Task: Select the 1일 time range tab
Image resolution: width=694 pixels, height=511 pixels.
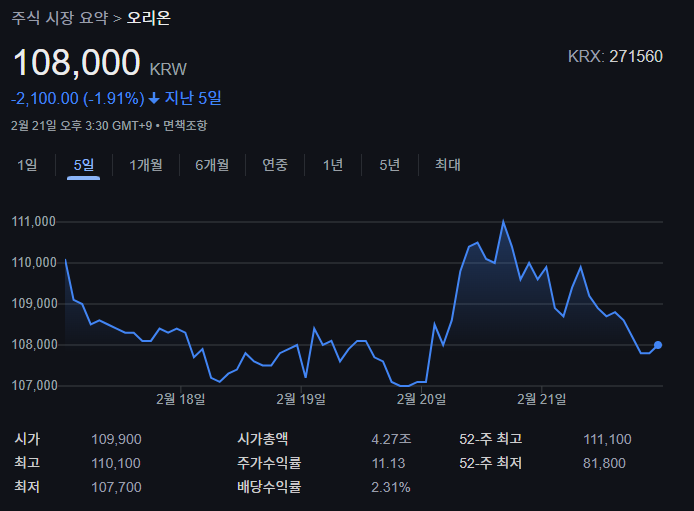Action: pos(27,165)
